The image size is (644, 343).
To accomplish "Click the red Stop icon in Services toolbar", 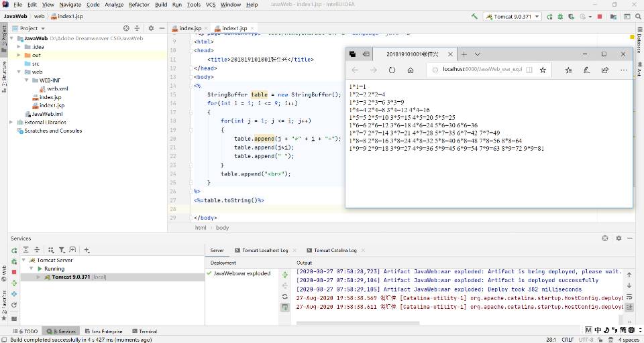I will pyautogui.click(x=14, y=272).
